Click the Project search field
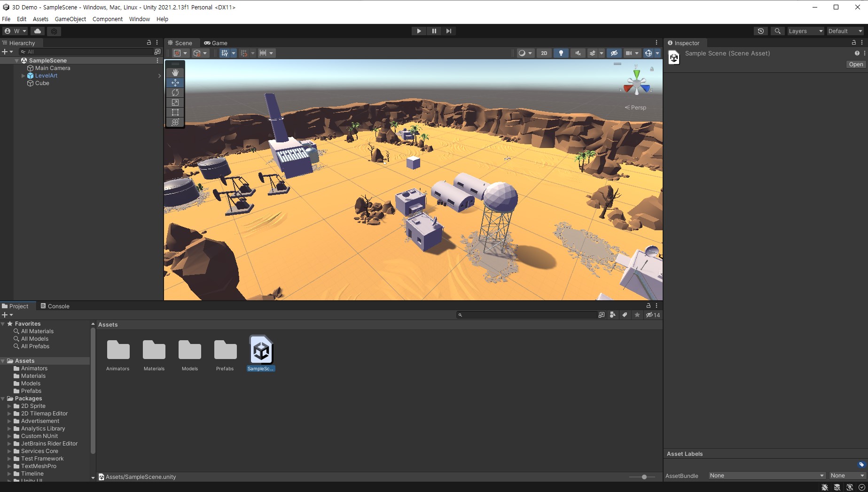The height and width of the screenshot is (492, 868). point(526,315)
